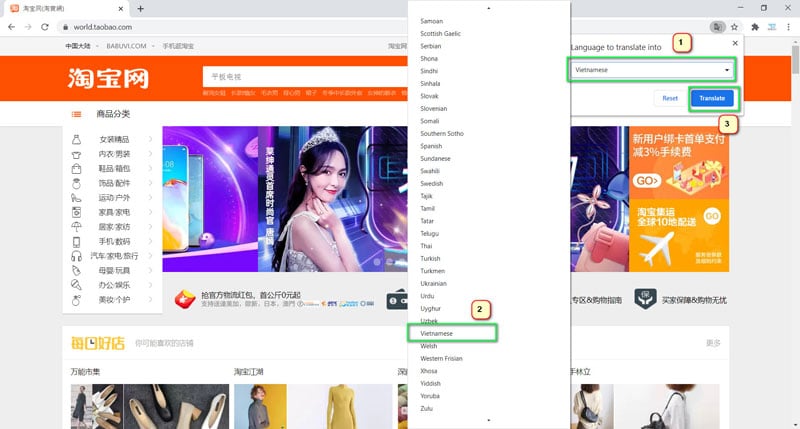
Task: Open the Vietnamese language dropdown
Action: [651, 70]
